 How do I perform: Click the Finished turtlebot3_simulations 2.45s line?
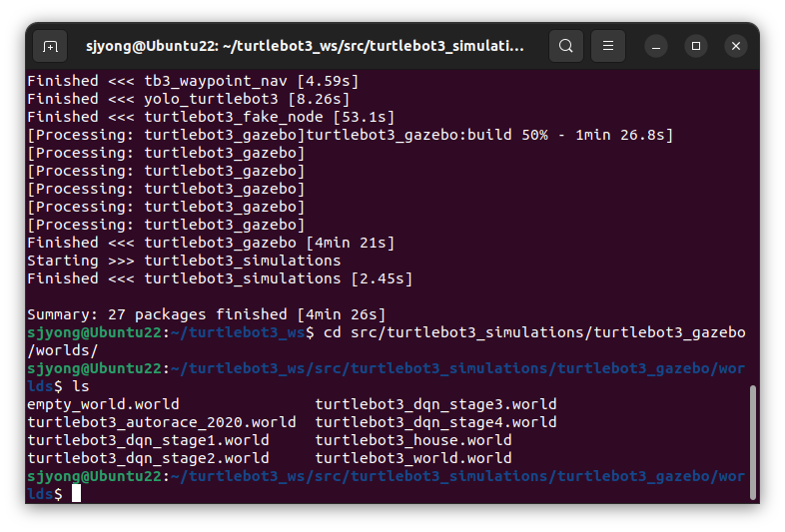pyautogui.click(x=220, y=278)
